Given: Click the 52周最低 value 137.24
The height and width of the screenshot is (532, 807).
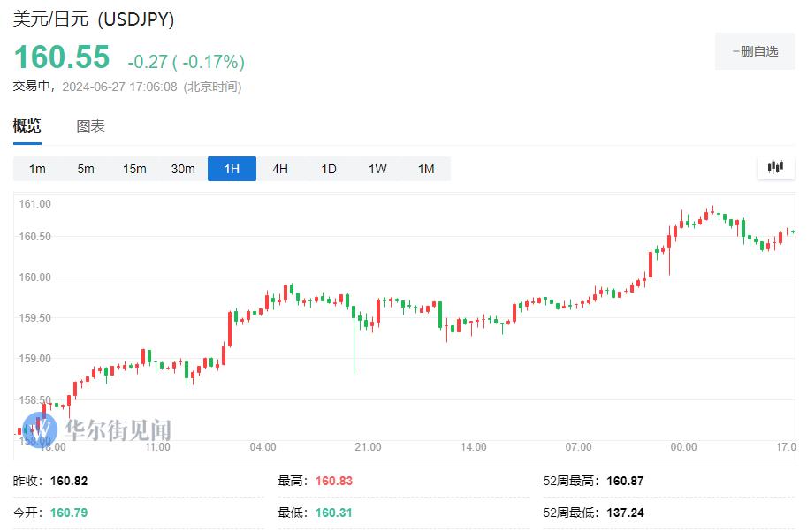Looking at the screenshot, I should [x=625, y=513].
